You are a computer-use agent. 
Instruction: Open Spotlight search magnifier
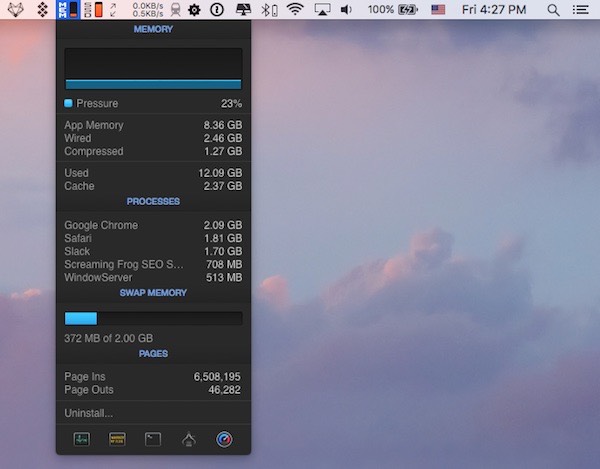[x=553, y=10]
